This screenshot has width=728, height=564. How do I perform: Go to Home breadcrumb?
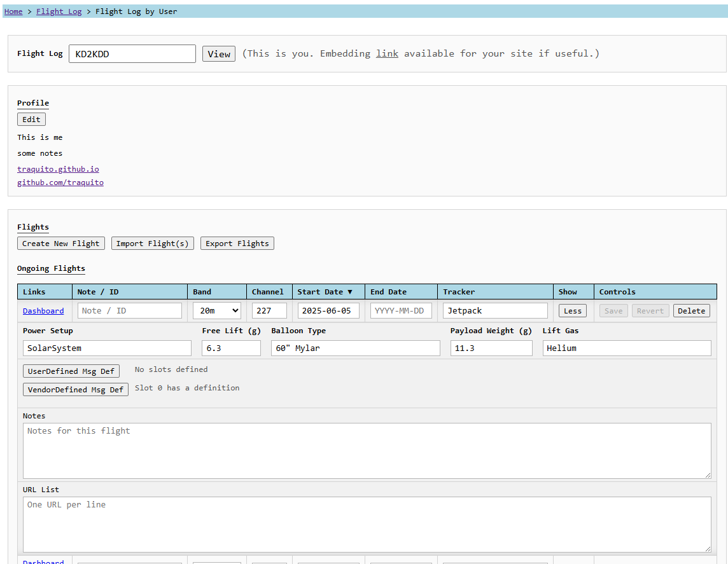pos(13,11)
